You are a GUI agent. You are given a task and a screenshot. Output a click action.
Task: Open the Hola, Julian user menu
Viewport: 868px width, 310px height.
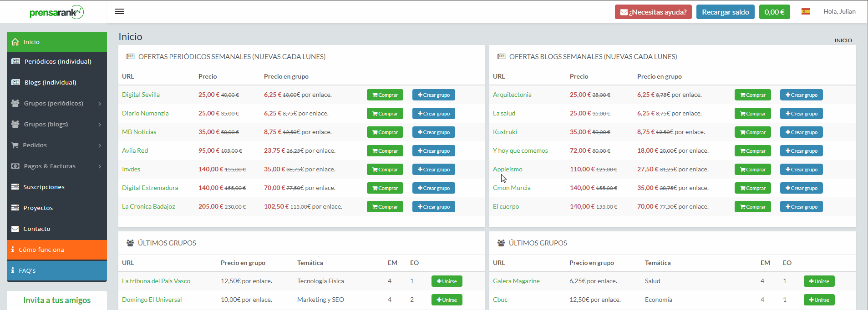tap(839, 11)
